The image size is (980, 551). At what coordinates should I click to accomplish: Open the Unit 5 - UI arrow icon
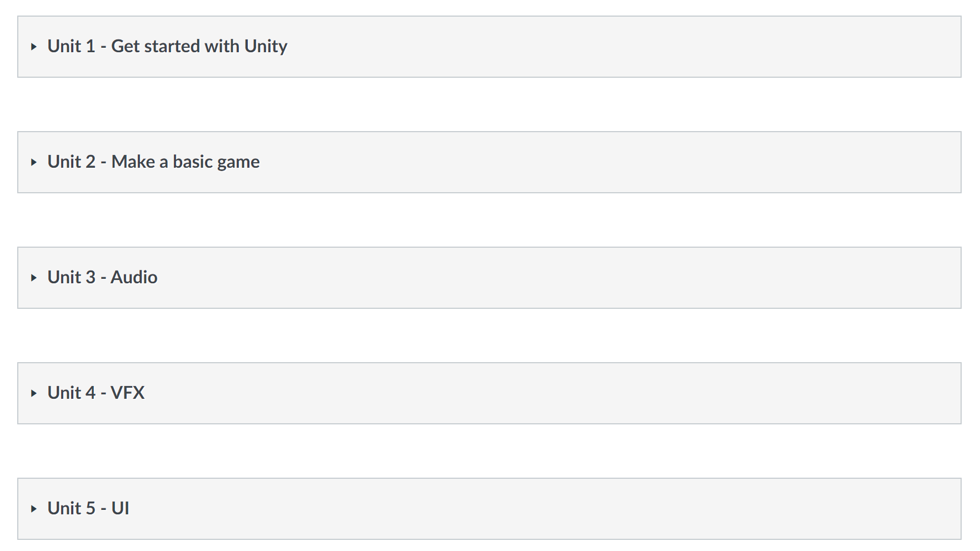tap(34, 509)
